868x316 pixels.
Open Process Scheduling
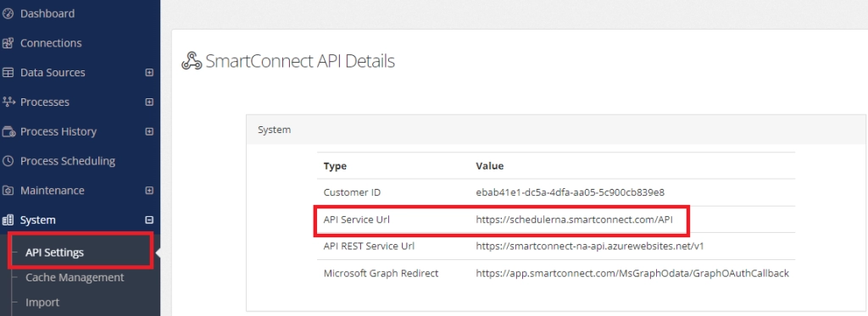[x=68, y=161]
